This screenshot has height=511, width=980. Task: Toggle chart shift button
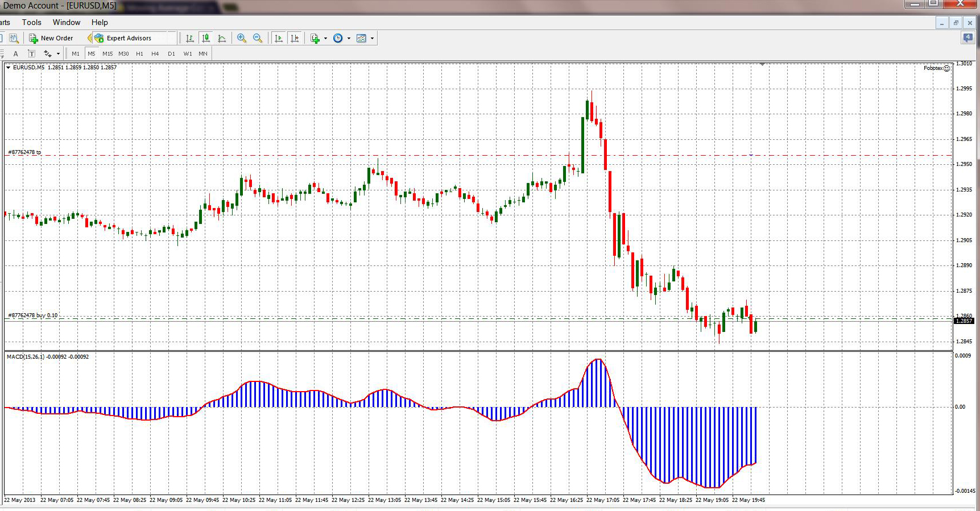[294, 38]
